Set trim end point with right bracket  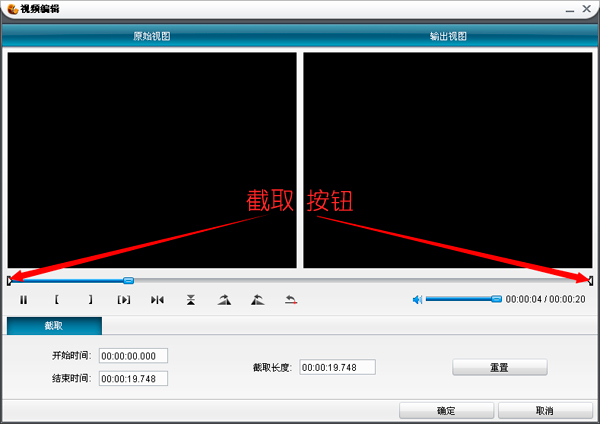click(90, 299)
